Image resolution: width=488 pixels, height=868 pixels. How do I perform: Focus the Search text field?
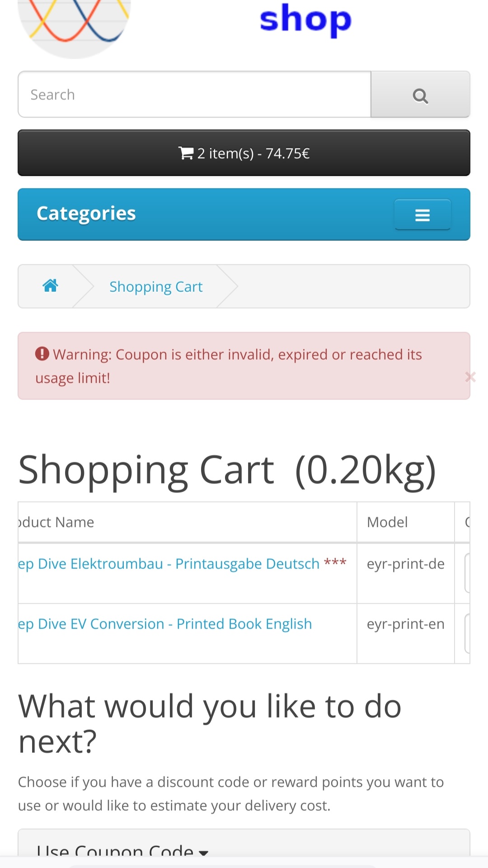coord(194,95)
